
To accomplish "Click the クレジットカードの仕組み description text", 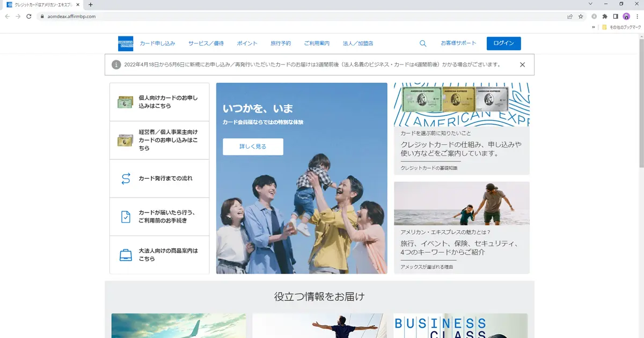I will tap(460, 149).
